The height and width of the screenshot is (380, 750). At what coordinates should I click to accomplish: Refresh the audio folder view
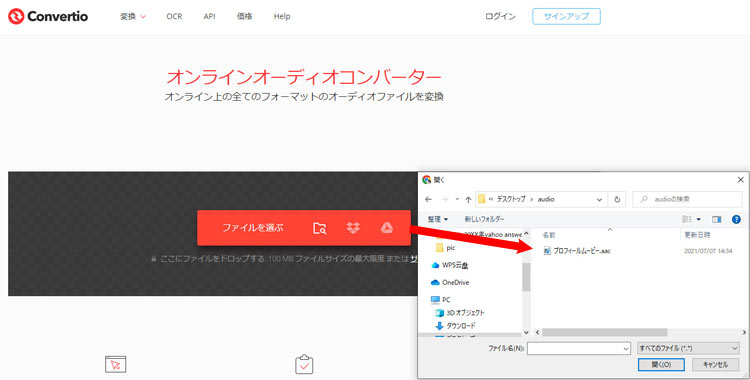617,200
